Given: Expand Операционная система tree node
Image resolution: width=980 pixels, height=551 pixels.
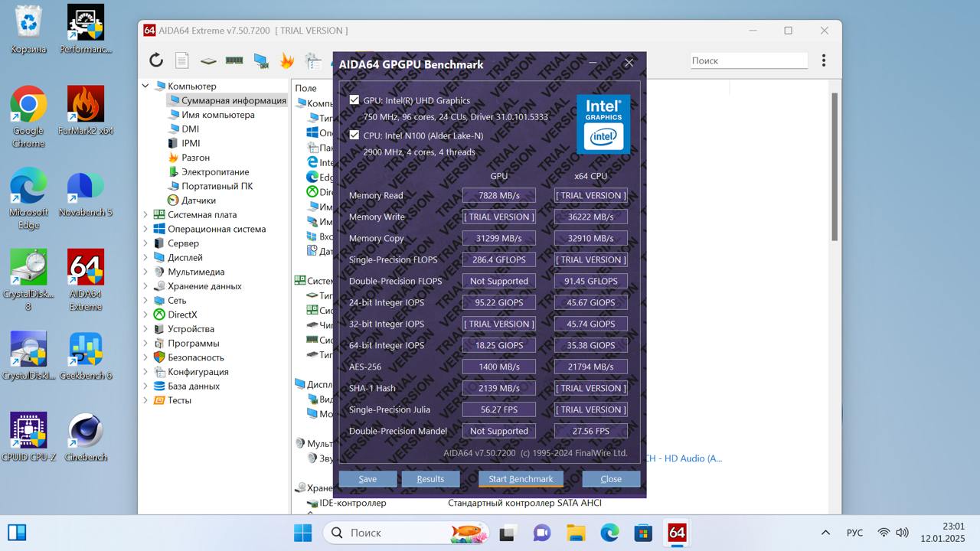Looking at the screenshot, I should click(145, 229).
